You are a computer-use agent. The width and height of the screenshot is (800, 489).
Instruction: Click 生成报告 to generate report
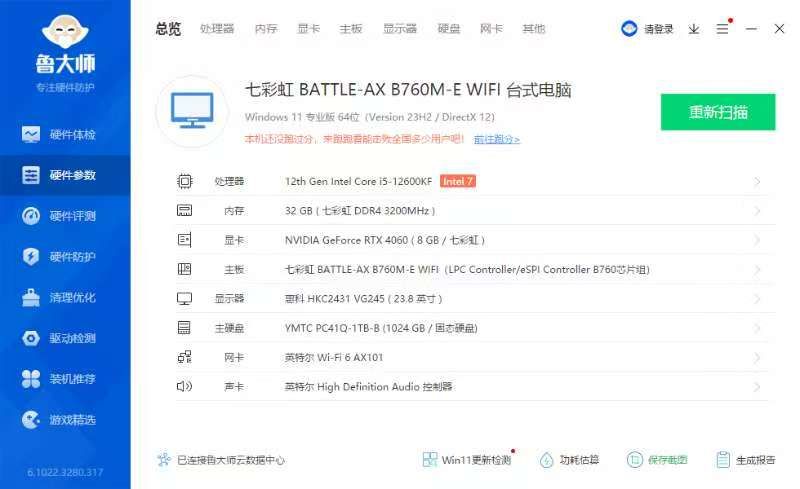point(746,460)
